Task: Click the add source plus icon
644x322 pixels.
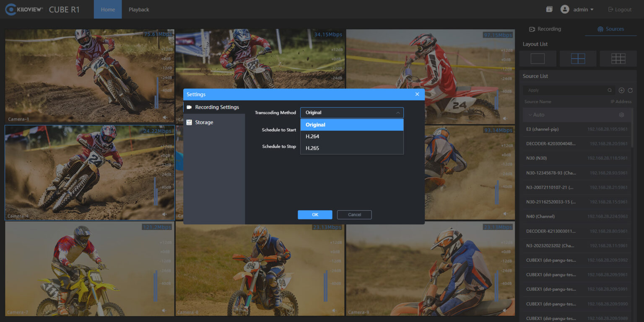Action: pos(622,90)
